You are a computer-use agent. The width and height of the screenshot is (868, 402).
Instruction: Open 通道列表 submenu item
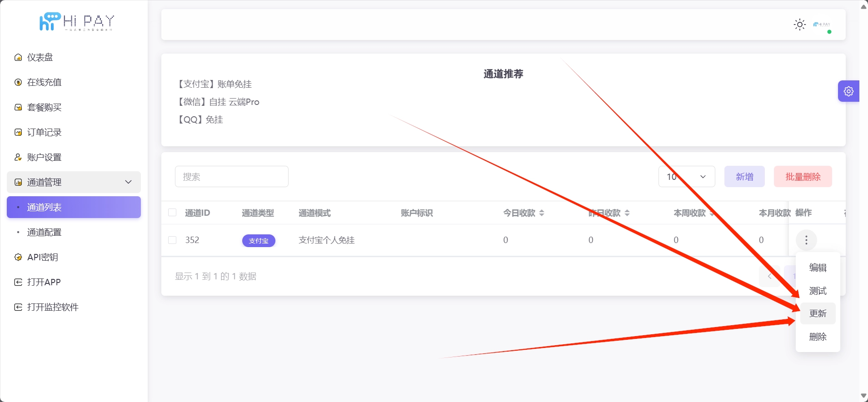pos(74,207)
